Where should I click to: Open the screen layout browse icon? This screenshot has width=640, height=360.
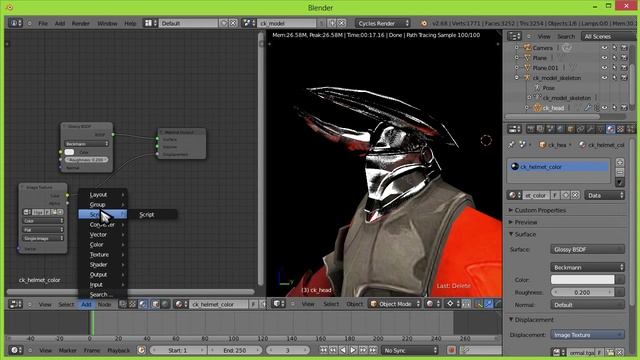coord(150,23)
